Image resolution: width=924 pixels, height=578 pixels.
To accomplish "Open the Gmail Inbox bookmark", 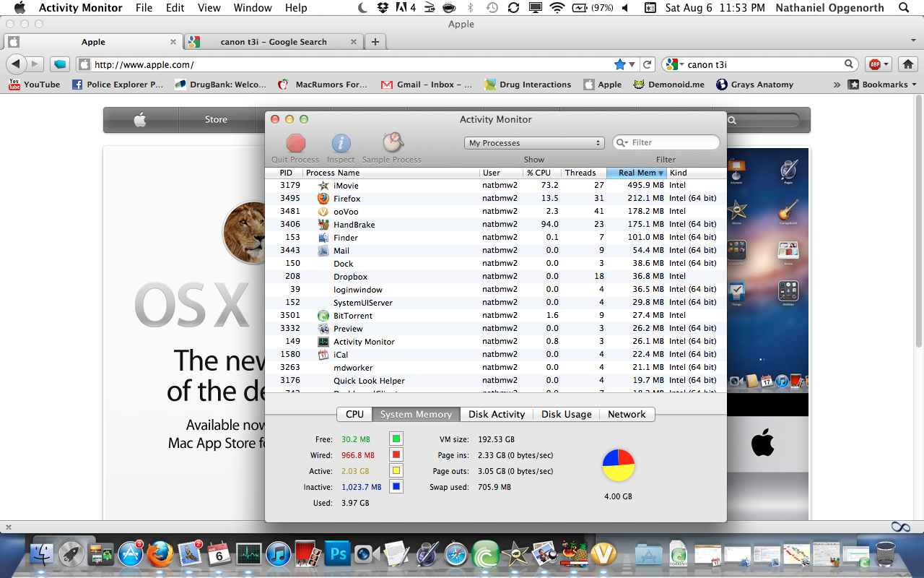I will click(x=427, y=85).
